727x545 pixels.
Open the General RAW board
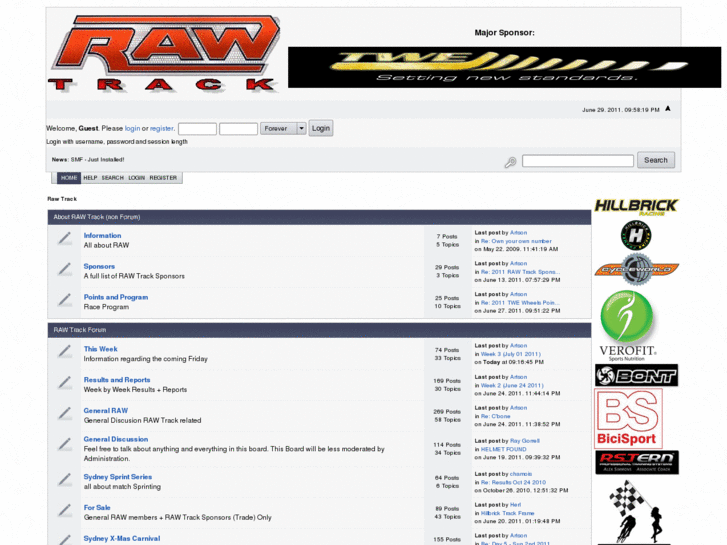pos(106,410)
